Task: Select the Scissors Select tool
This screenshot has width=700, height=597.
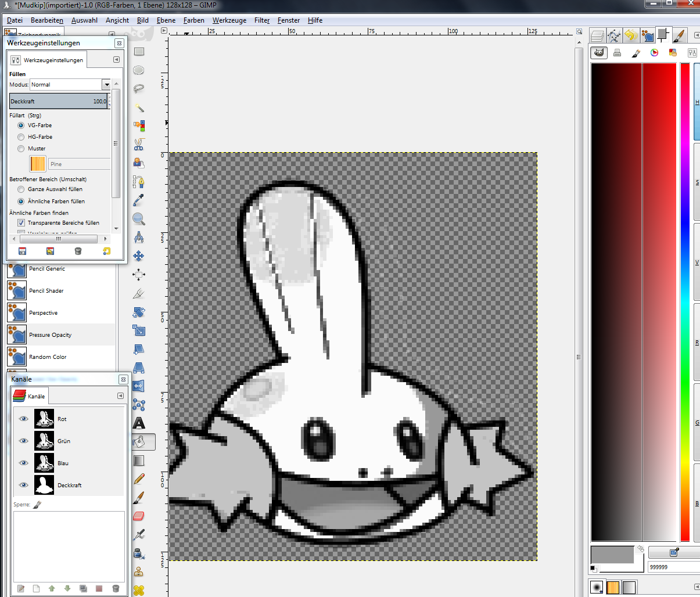Action: [139, 145]
